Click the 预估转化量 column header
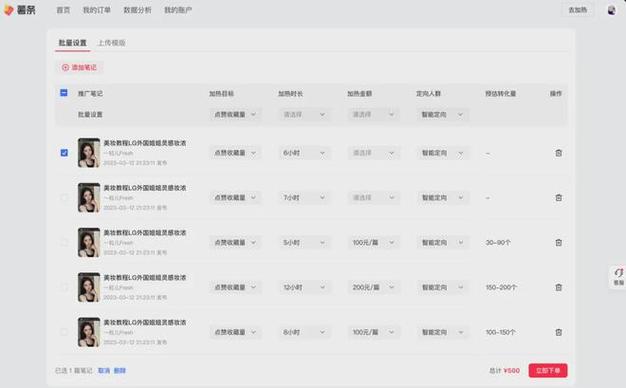This screenshot has height=388, width=626. coord(501,93)
